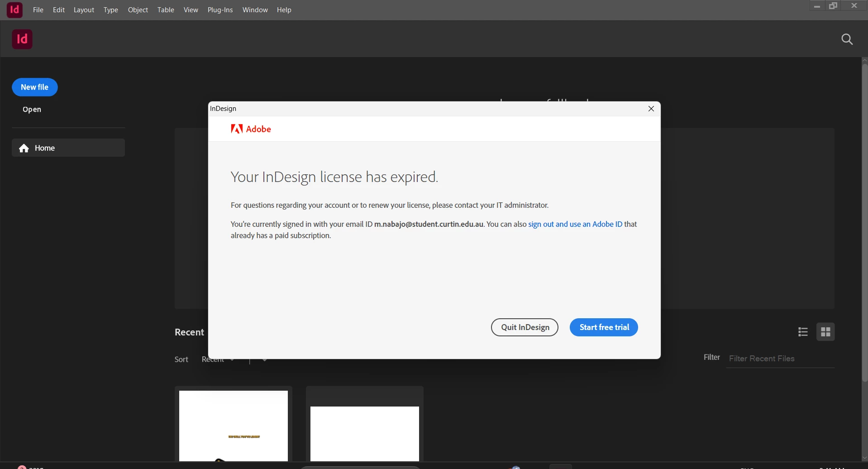Open the Edit menu
Image resolution: width=868 pixels, height=469 pixels.
[x=59, y=10]
